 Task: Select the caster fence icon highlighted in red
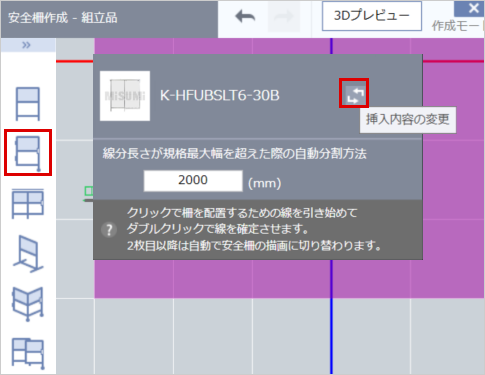coord(28,153)
